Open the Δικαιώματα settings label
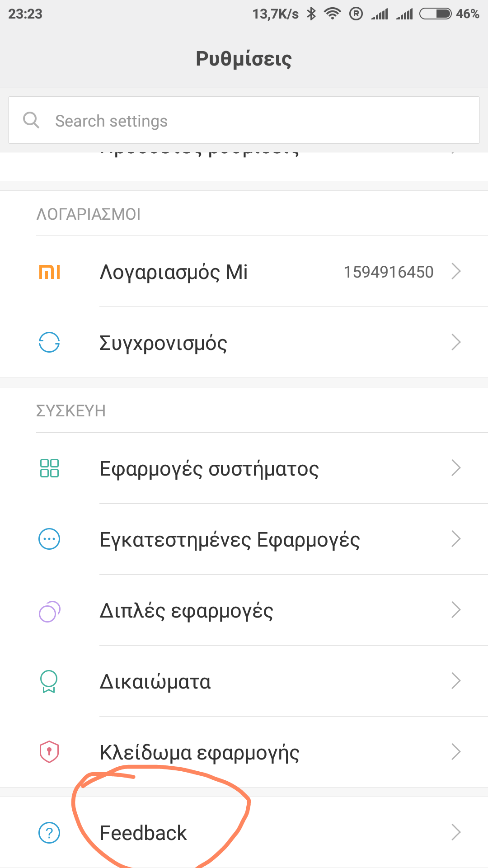Screen dimensions: 488x868 click(155, 682)
